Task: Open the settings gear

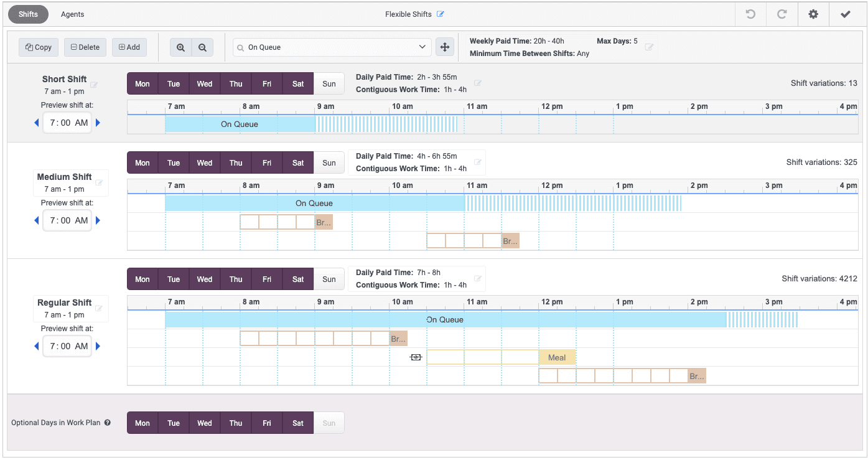Action: [813, 14]
